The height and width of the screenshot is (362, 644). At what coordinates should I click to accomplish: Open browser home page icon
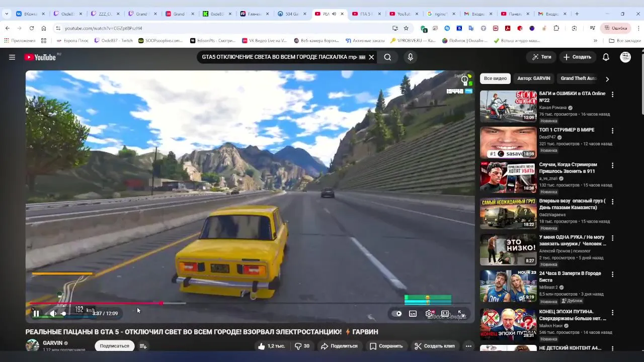click(x=44, y=28)
